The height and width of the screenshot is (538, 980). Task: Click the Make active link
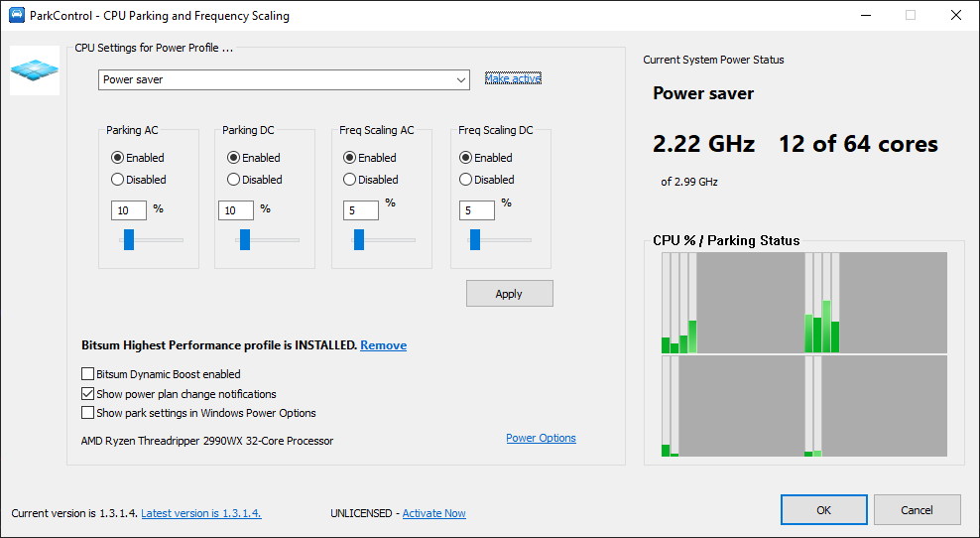pos(513,79)
